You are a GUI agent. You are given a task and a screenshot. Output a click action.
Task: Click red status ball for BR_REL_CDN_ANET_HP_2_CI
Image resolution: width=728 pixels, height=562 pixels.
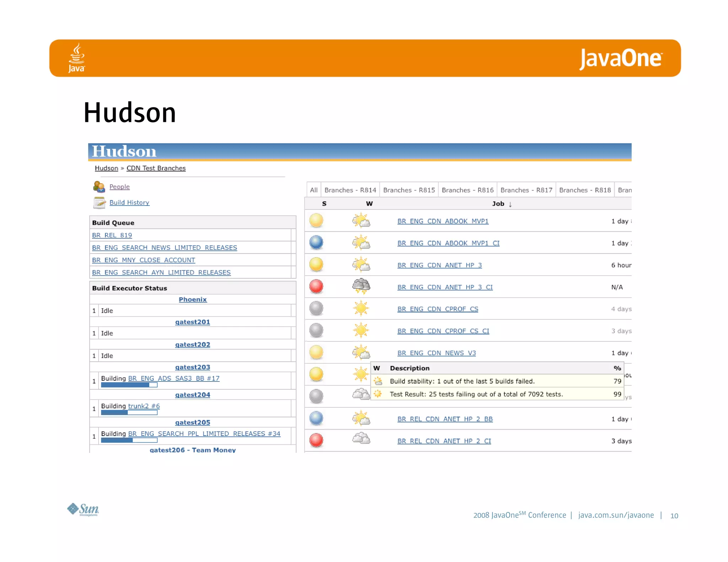[316, 441]
